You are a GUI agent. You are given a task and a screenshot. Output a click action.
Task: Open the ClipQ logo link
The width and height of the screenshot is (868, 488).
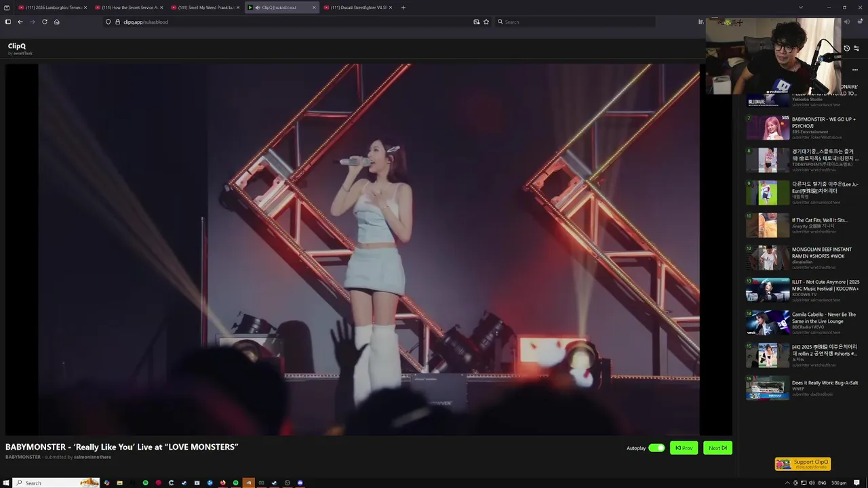17,46
